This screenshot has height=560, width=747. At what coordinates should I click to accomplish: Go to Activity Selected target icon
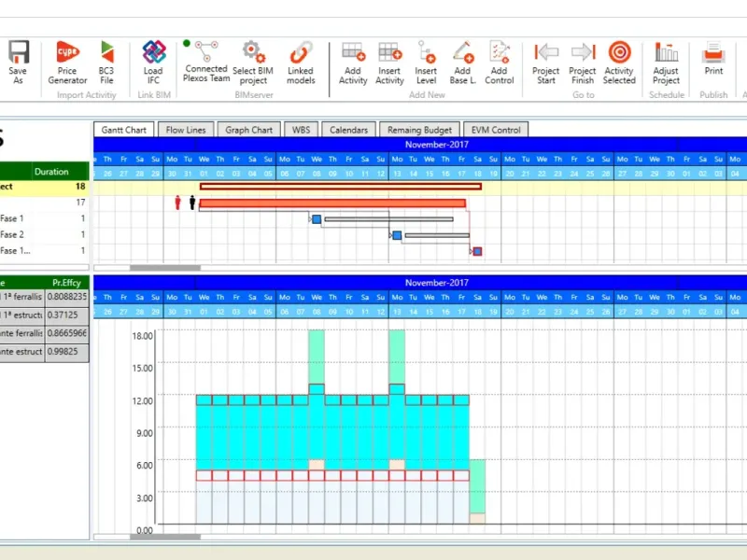[x=619, y=52]
